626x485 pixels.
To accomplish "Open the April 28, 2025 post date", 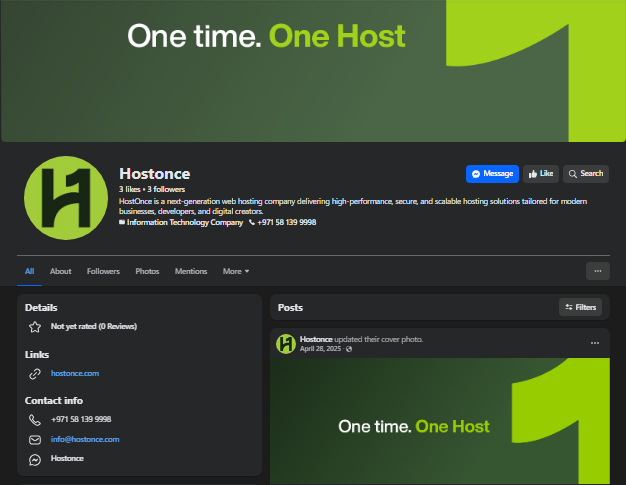I will (x=320, y=349).
